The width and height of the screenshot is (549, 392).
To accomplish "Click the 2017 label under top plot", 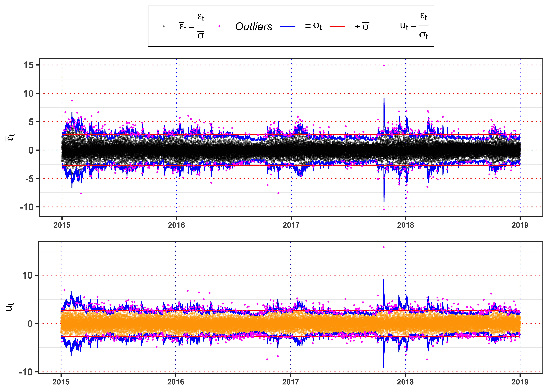I will tap(291, 225).
